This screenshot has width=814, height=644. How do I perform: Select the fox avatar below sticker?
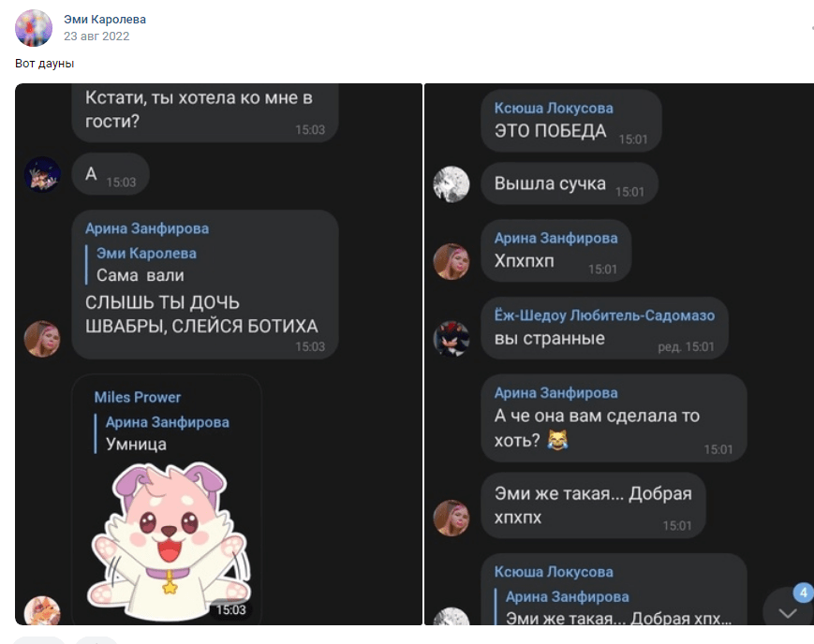coord(42,610)
